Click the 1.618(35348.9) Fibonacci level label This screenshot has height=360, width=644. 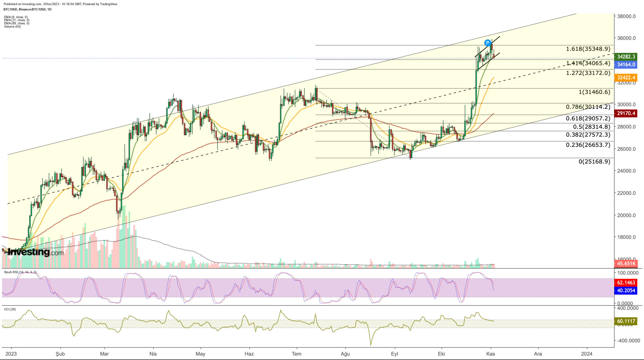588,49
